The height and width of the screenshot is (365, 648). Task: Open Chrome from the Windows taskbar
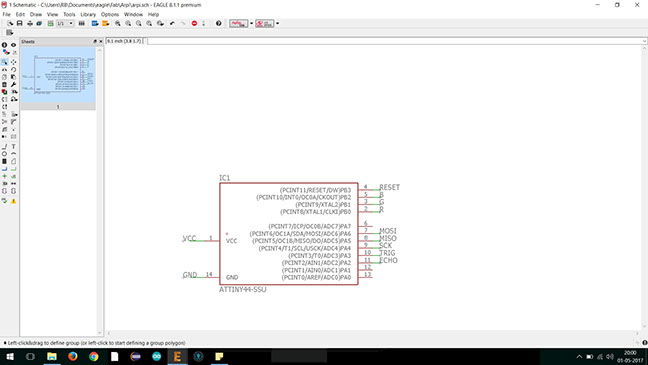point(94,356)
